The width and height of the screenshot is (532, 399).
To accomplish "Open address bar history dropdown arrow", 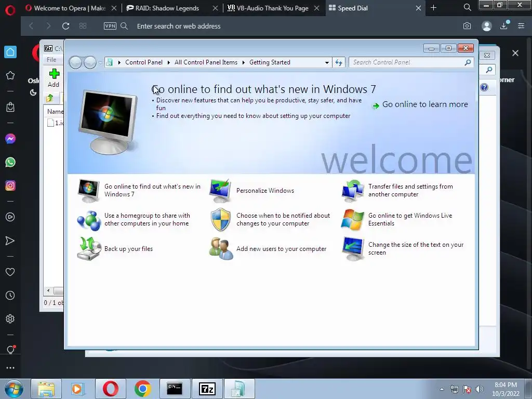I will pos(327,62).
